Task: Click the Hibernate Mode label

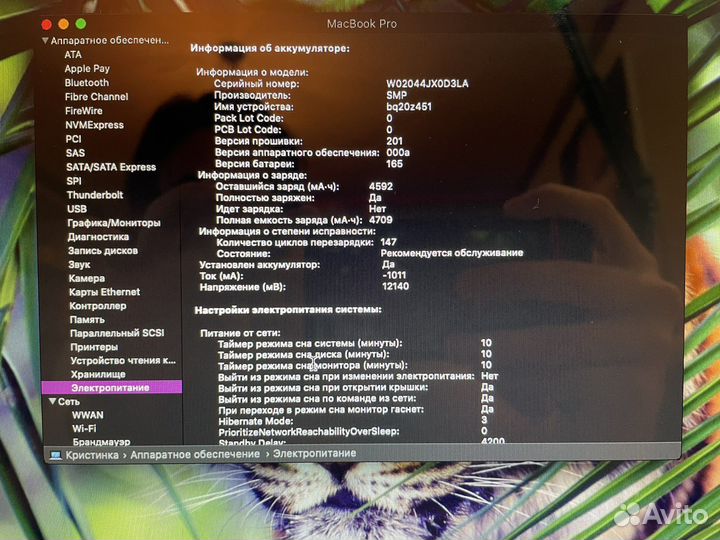Action: point(256,421)
